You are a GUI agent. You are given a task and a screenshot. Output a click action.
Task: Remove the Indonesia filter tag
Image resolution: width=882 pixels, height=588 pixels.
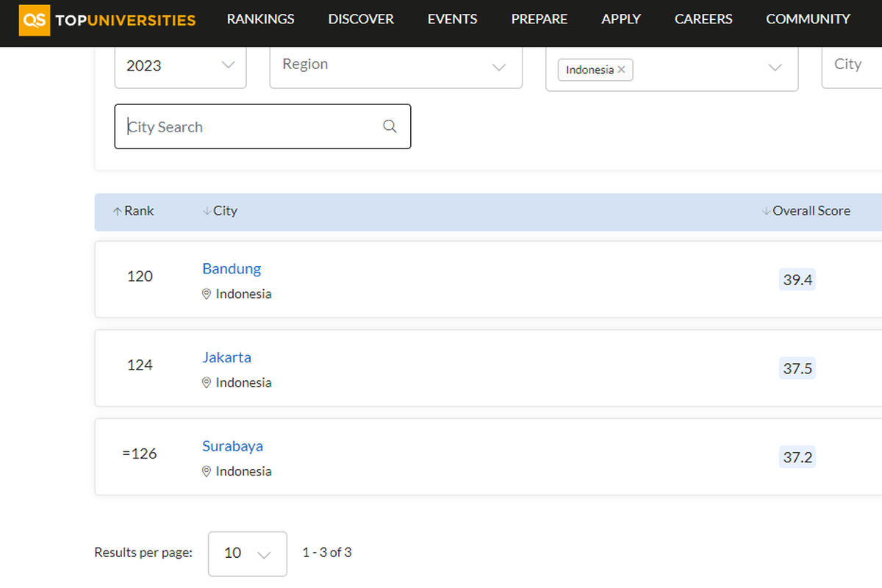tap(621, 70)
